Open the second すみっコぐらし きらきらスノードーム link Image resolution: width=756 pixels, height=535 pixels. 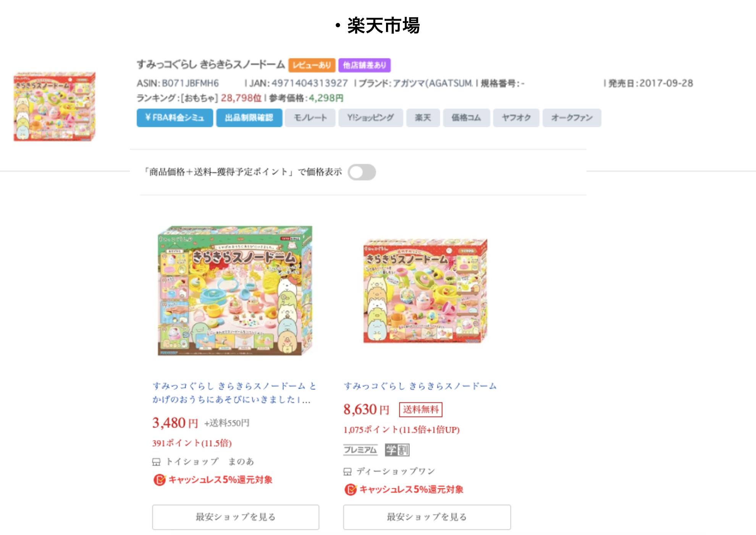click(x=420, y=386)
